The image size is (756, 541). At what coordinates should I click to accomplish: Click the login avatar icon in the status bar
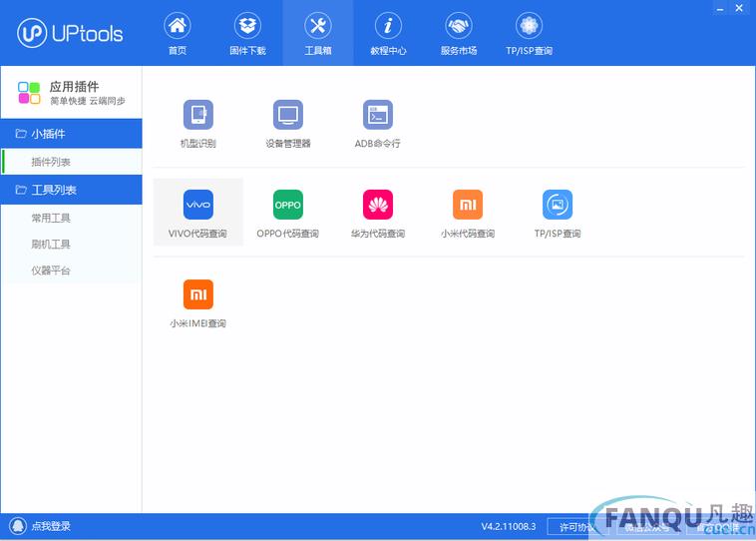(18, 526)
